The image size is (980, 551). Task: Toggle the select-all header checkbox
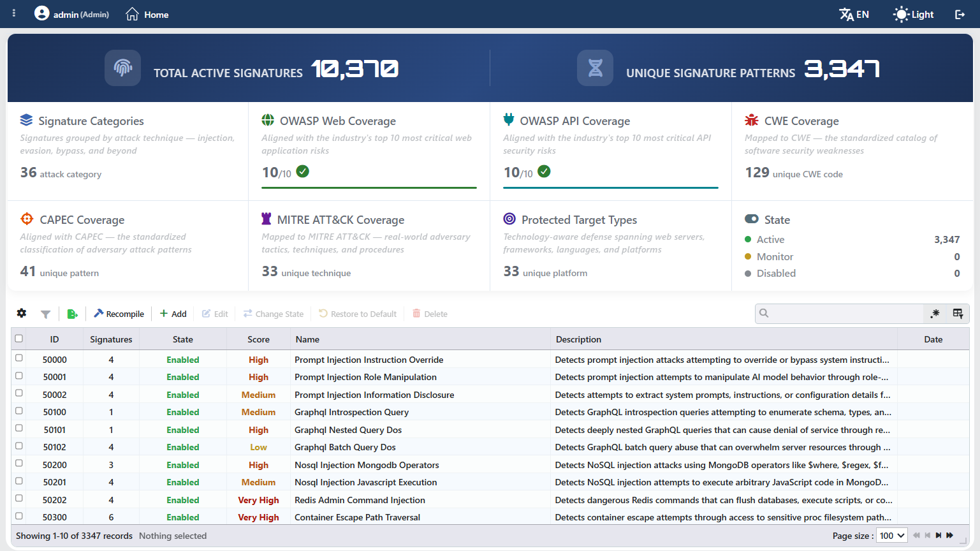pos(19,339)
